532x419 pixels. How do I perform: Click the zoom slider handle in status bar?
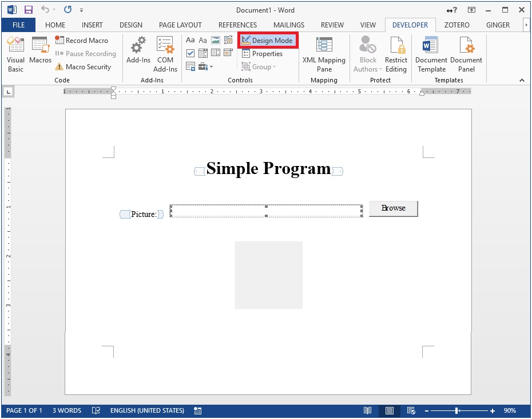(x=456, y=411)
